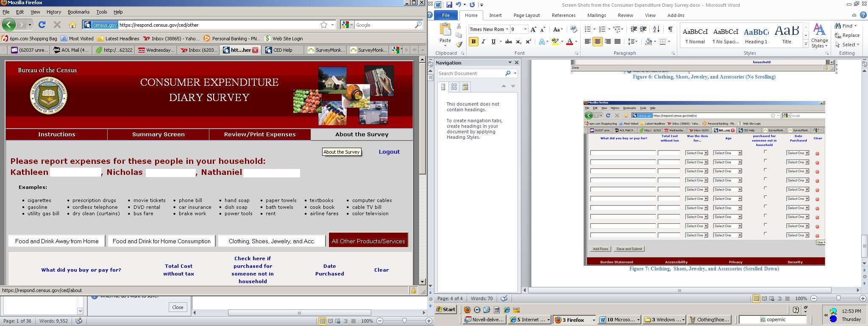Apply bullet list formatting in Word
Screen dimensions: 868x326
[587, 29]
